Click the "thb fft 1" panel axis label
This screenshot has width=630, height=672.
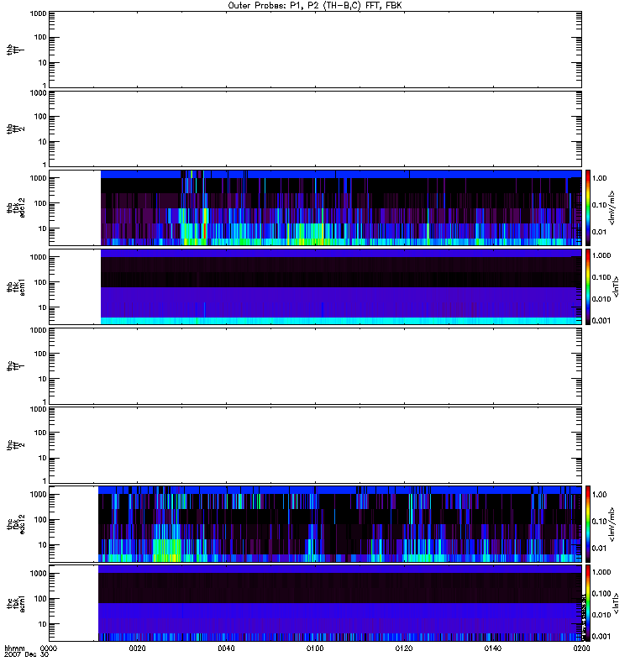point(15,50)
